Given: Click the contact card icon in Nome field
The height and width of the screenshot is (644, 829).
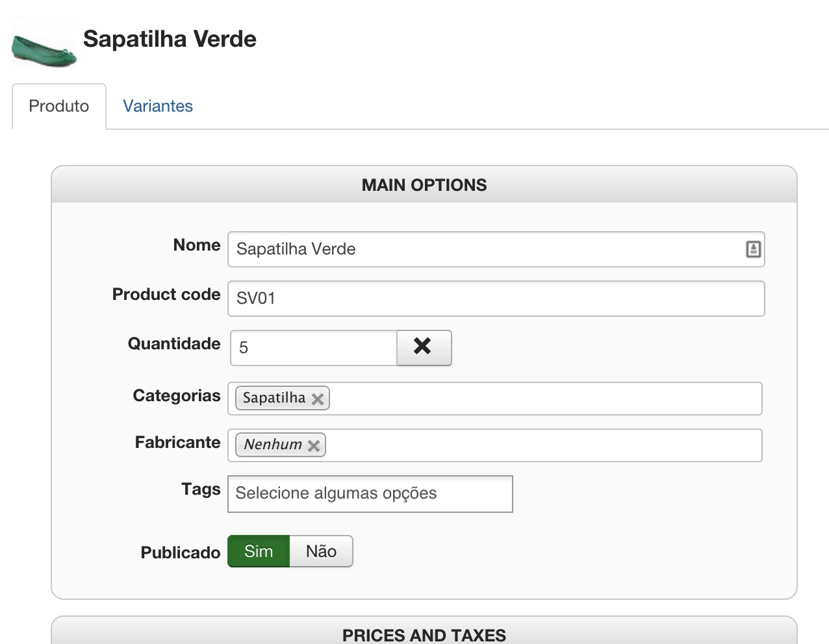Looking at the screenshot, I should click(x=753, y=249).
